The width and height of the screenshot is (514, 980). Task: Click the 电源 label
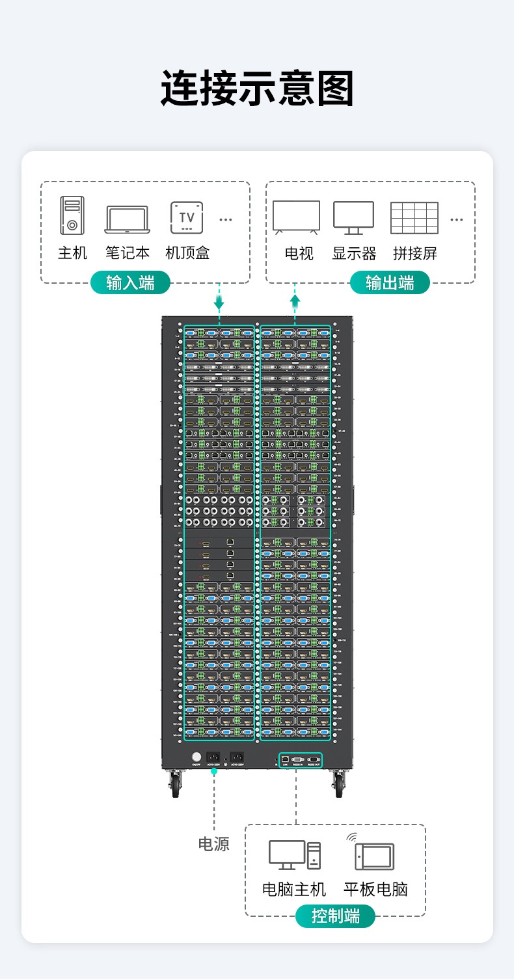tap(213, 844)
